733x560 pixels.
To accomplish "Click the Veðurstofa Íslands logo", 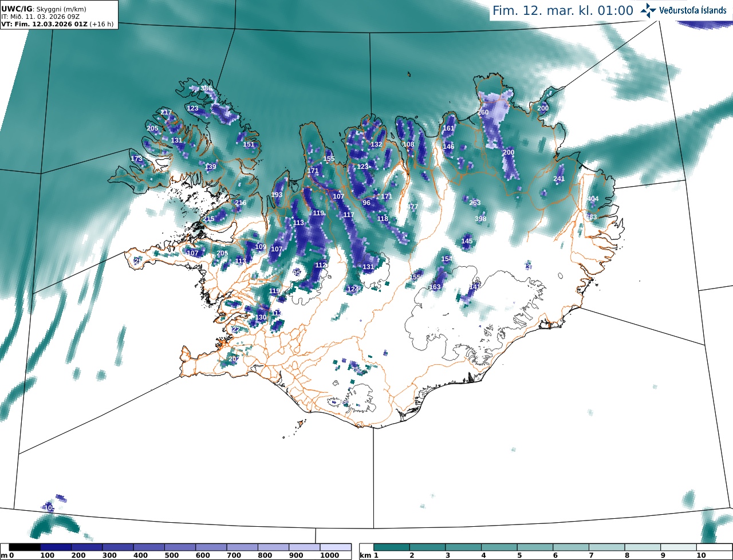I will pos(684,10).
